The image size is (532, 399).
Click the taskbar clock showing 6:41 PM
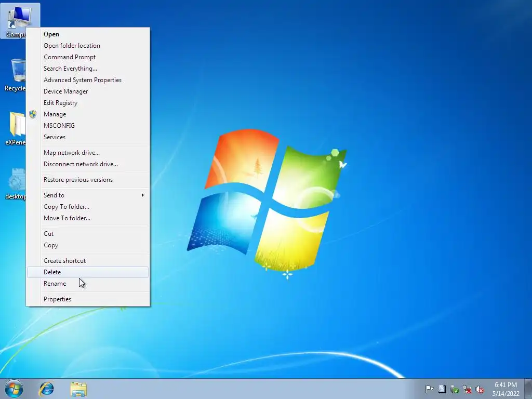pos(506,389)
